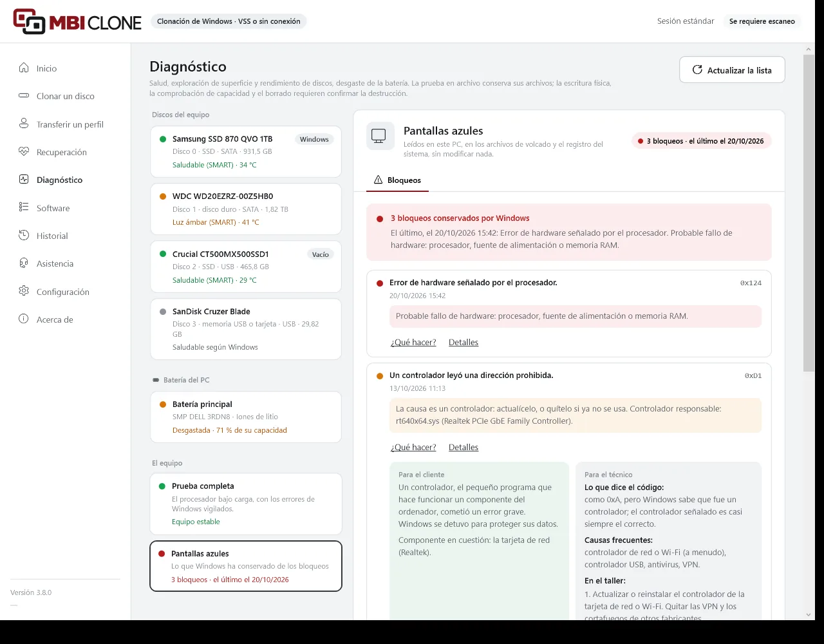
Task: Click the Para el técnico panel heading
Action: pyautogui.click(x=608, y=475)
